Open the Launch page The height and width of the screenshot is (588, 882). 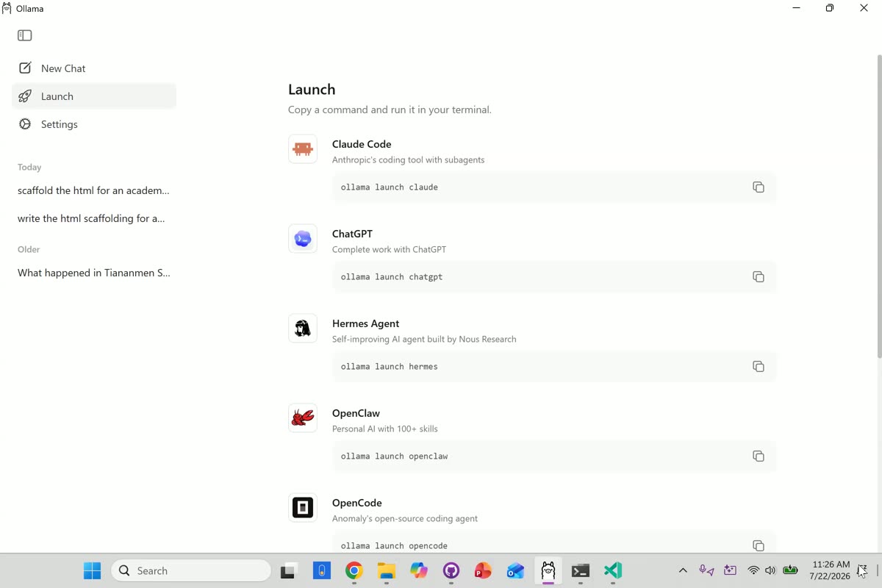pos(94,96)
